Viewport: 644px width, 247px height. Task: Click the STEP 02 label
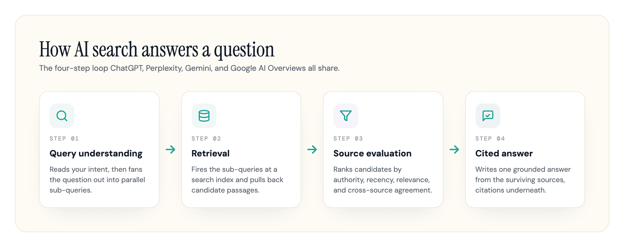coord(206,139)
